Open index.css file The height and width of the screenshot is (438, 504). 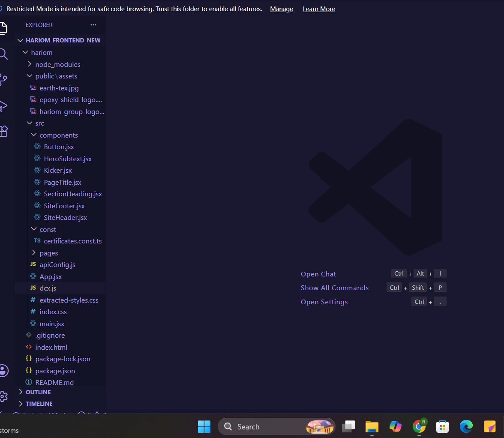click(60, 312)
